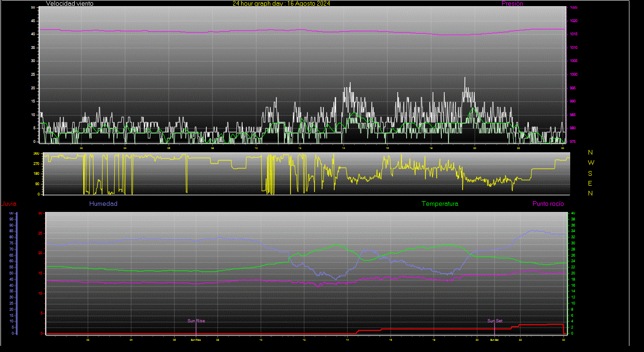Click '40' on the green temperature axis

pos(573,213)
